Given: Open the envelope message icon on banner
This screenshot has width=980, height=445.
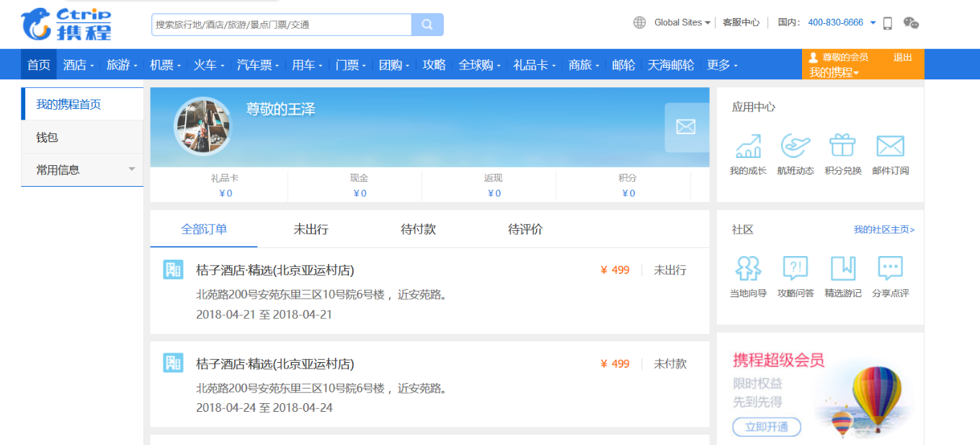Looking at the screenshot, I should [686, 127].
